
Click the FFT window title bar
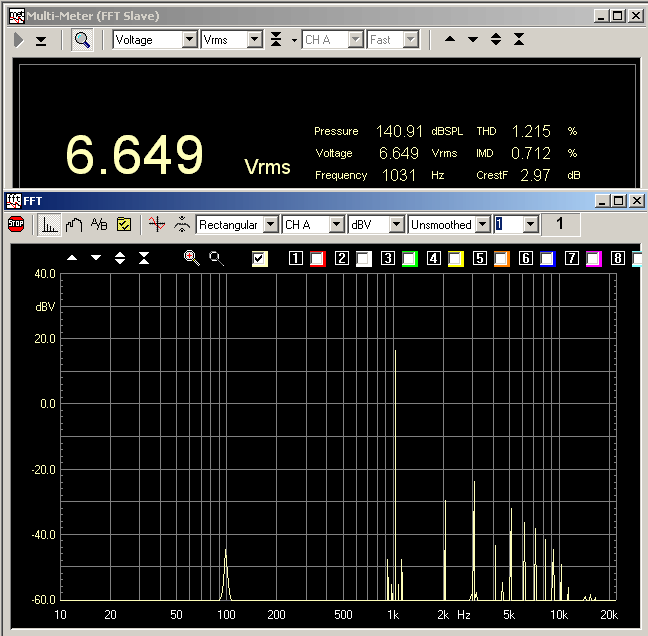(300, 201)
